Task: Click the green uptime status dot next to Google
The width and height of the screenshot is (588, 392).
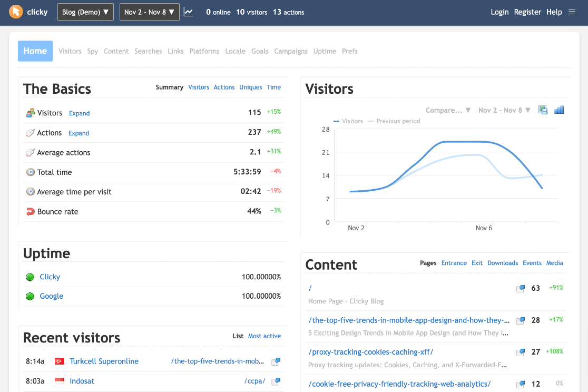Action: pyautogui.click(x=30, y=296)
